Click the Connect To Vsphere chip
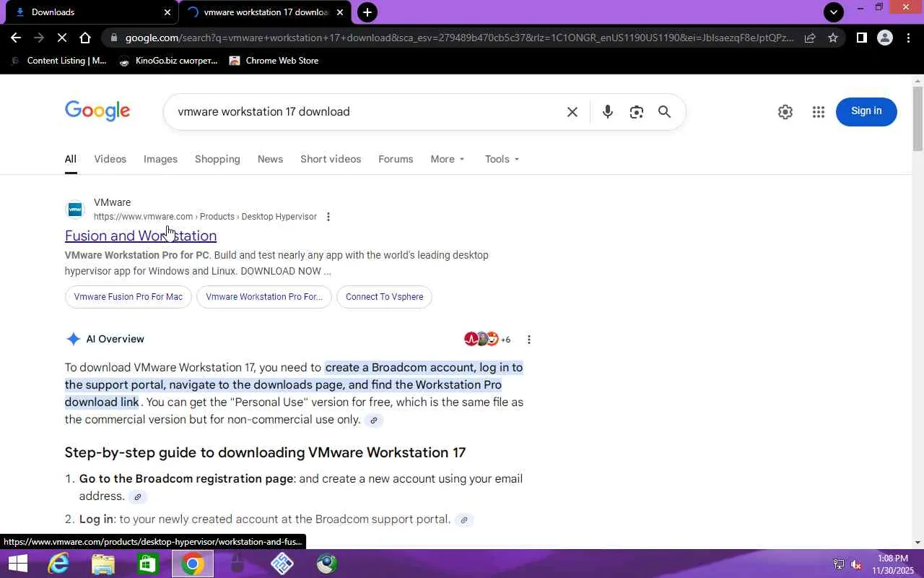 (385, 297)
